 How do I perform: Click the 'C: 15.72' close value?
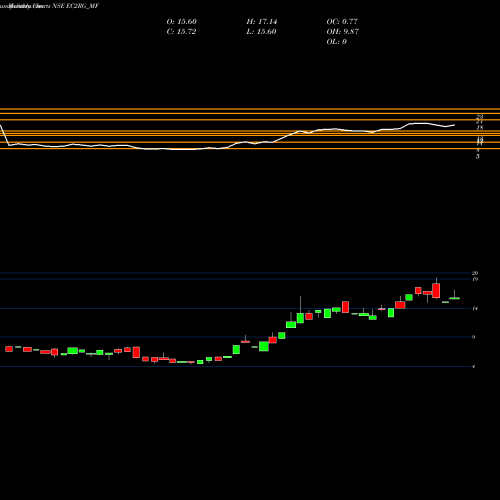pyautogui.click(x=181, y=32)
